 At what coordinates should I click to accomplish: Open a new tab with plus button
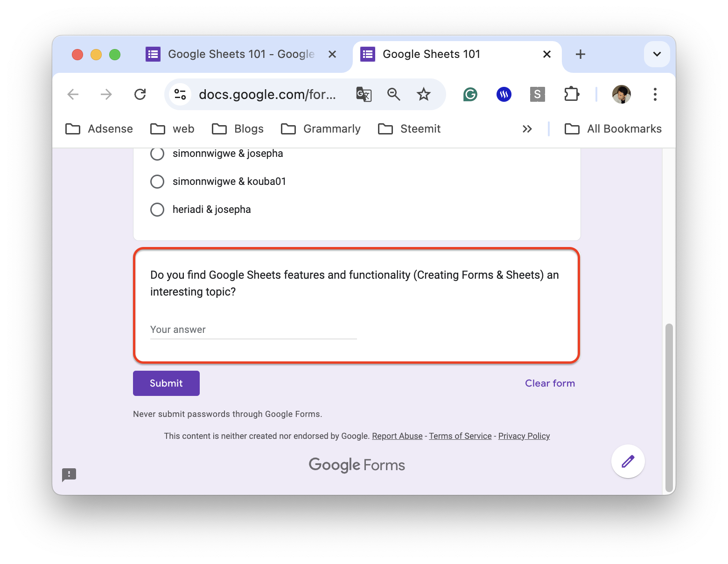[x=581, y=55]
